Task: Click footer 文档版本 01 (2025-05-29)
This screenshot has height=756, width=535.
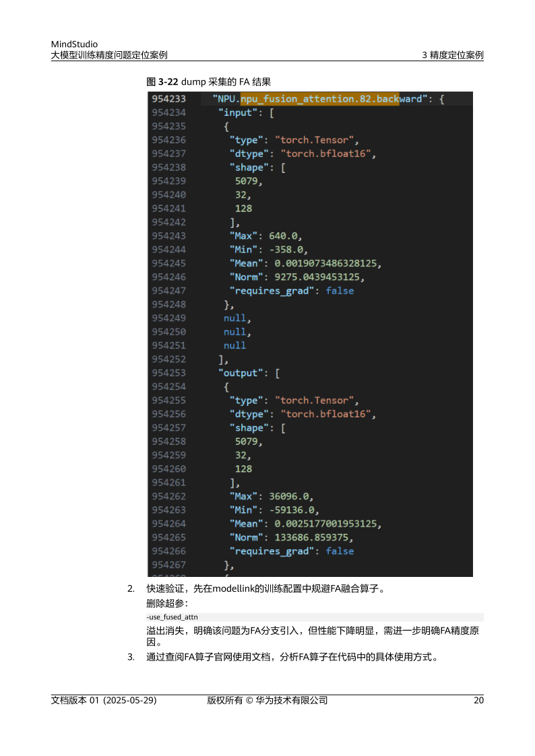Action: click(x=104, y=701)
